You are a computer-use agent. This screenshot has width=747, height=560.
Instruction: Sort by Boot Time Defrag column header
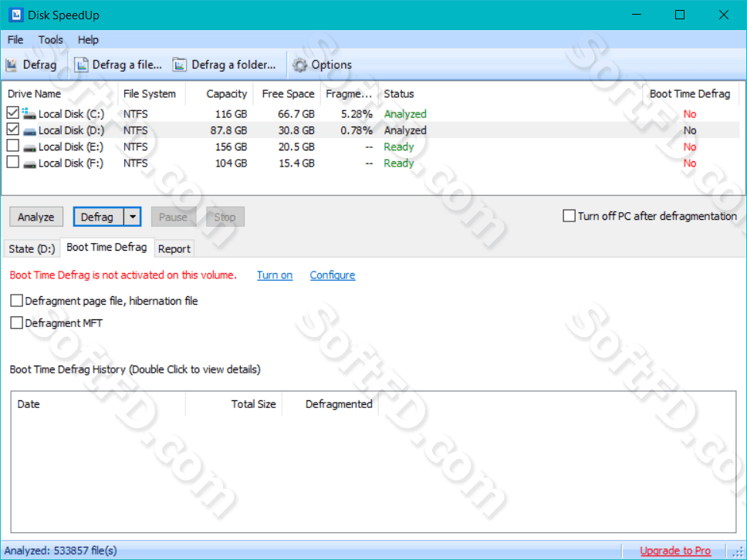690,94
